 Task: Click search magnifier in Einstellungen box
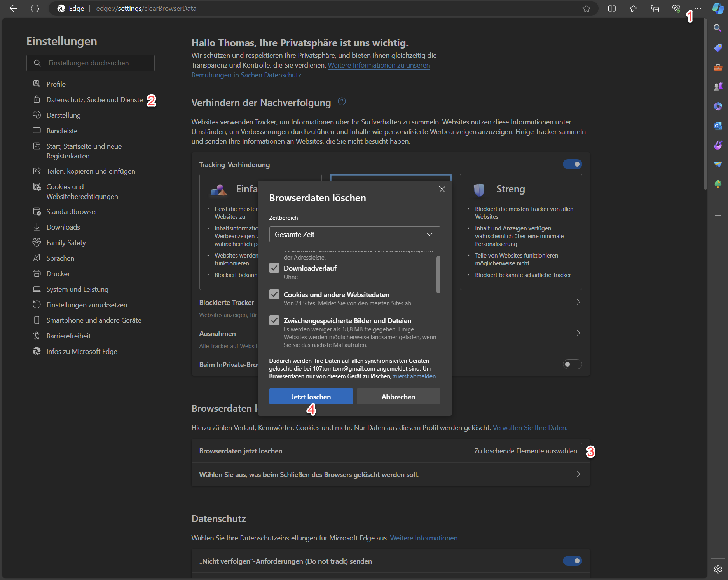coord(37,63)
